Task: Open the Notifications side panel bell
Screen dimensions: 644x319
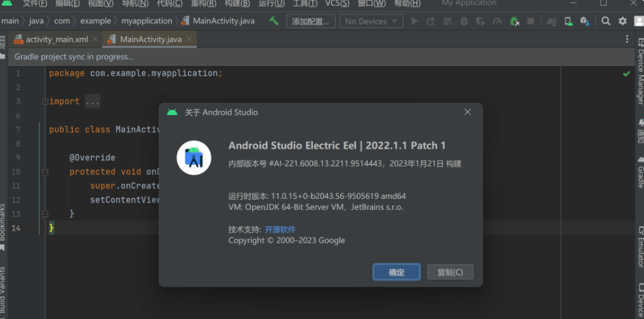Action: (640, 130)
